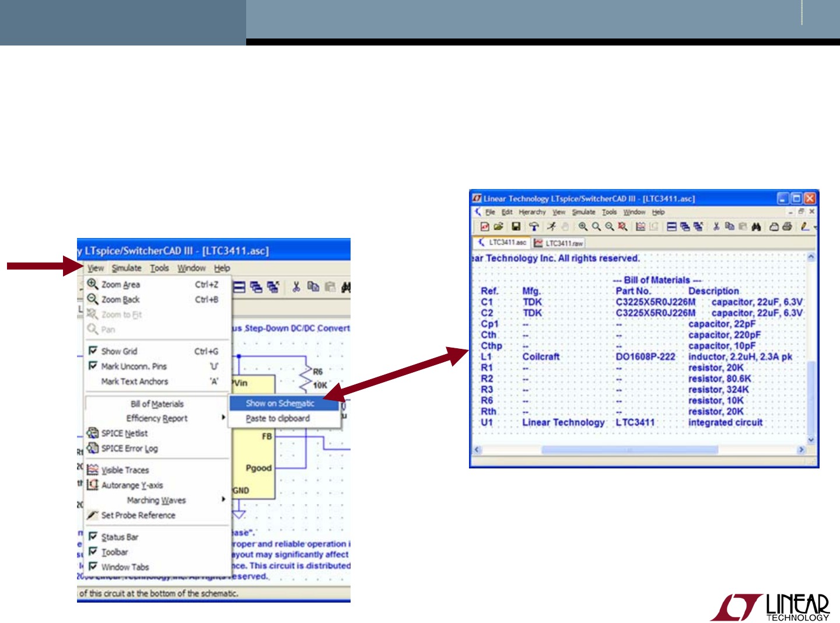The height and width of the screenshot is (623, 840).
Task: Click the Halt hand icon
Action: [565, 226]
